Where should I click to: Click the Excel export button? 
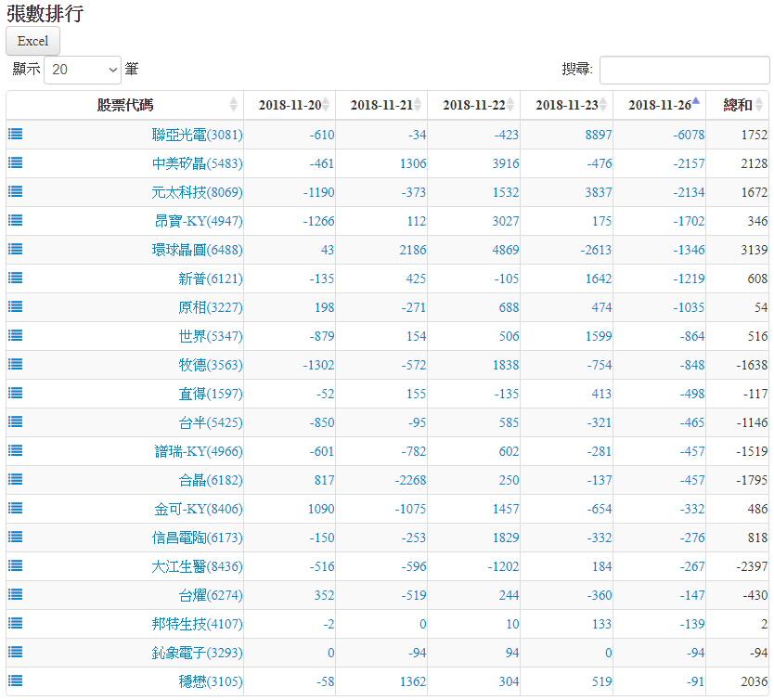pyautogui.click(x=32, y=41)
